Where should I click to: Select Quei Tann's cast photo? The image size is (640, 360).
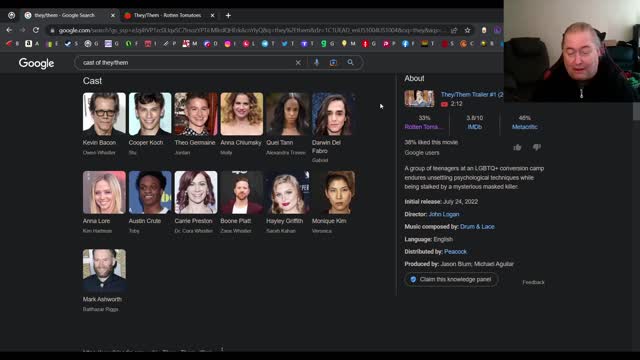[x=288, y=114]
